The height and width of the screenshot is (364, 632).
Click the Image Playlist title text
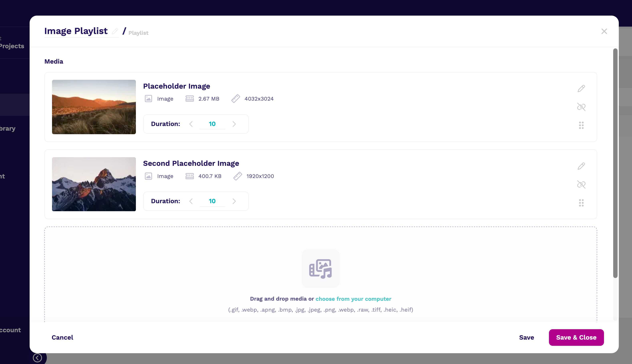click(x=76, y=31)
